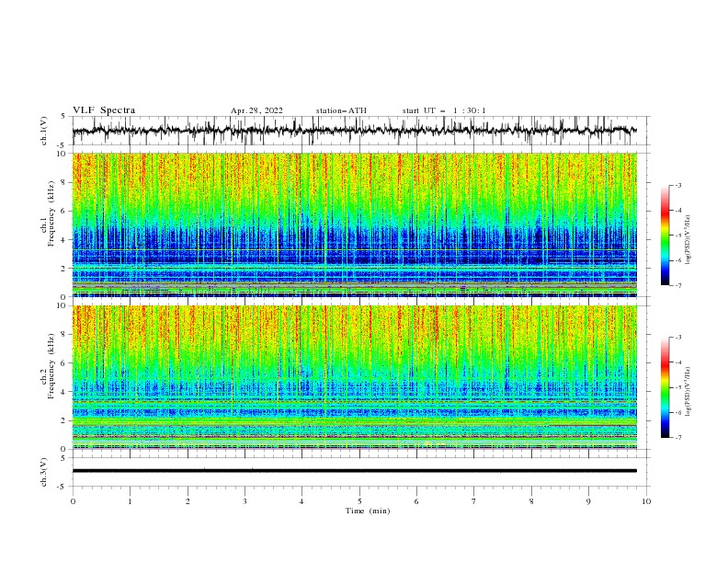Click the time axis tick label "5"
The width and height of the screenshot is (728, 563).
pos(359,501)
